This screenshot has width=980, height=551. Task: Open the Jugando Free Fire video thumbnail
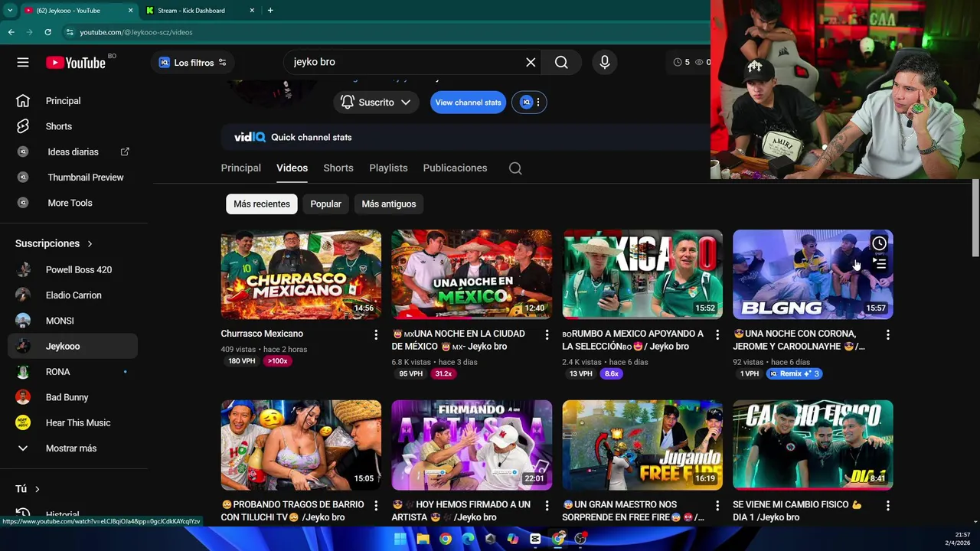[642, 445]
